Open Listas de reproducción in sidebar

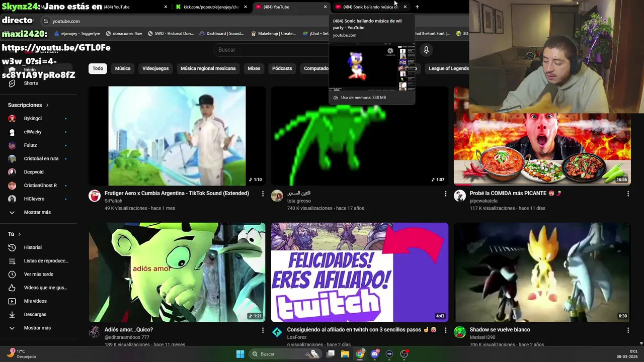(x=38, y=261)
